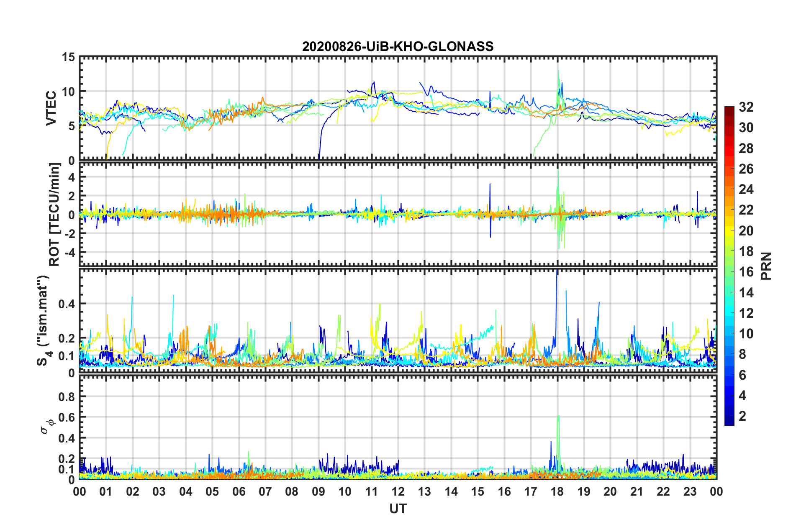
Task: Click the 15 tick on VTEC axis
Action: point(69,57)
